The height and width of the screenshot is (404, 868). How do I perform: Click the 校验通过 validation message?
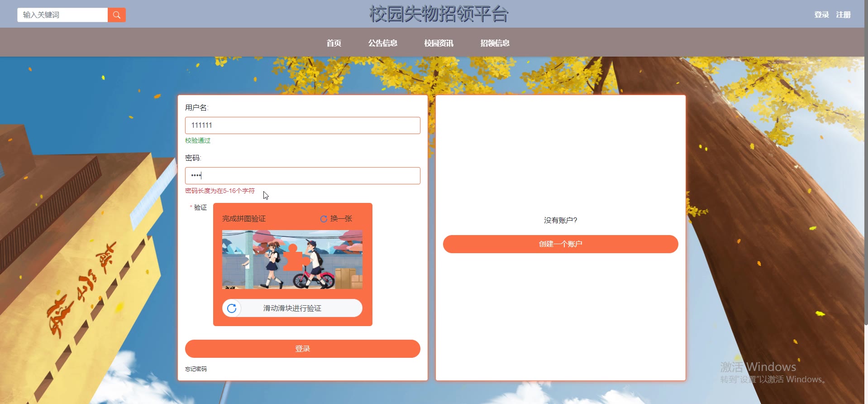click(x=198, y=141)
